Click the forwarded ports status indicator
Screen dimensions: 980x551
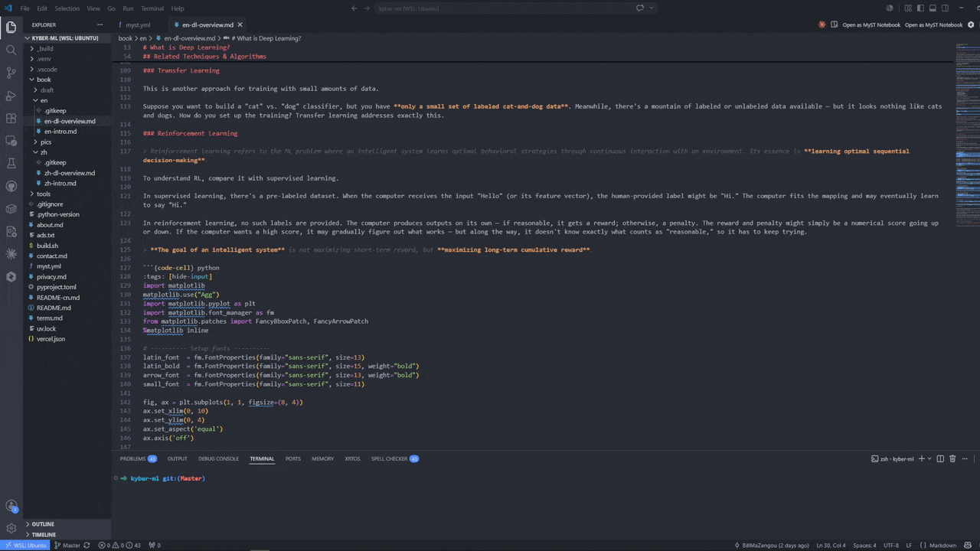(x=154, y=546)
